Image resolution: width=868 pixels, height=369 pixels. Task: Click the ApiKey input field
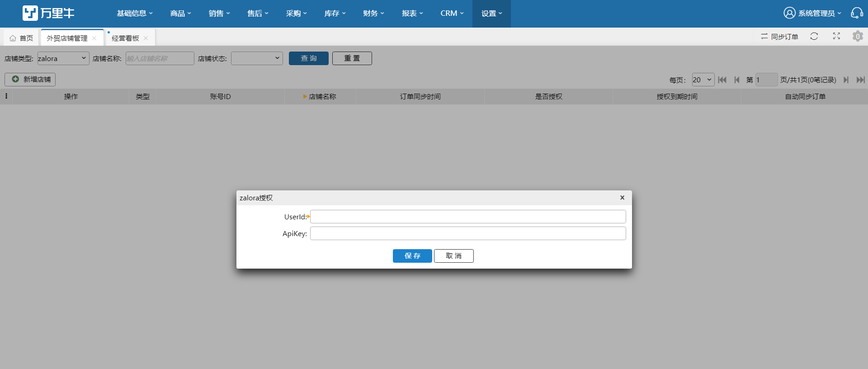click(468, 233)
